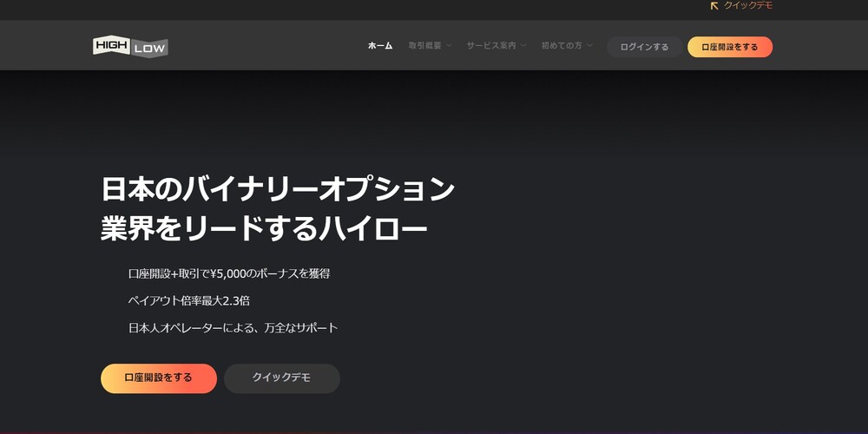
Task: Click text 日本人オペレーターによる、万全なサポート
Action: click(233, 328)
